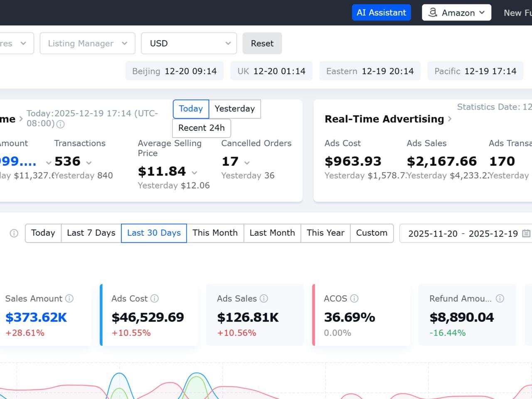Click info icon beside Ads Cost card
This screenshot has width=532, height=399.
pyautogui.click(x=155, y=298)
